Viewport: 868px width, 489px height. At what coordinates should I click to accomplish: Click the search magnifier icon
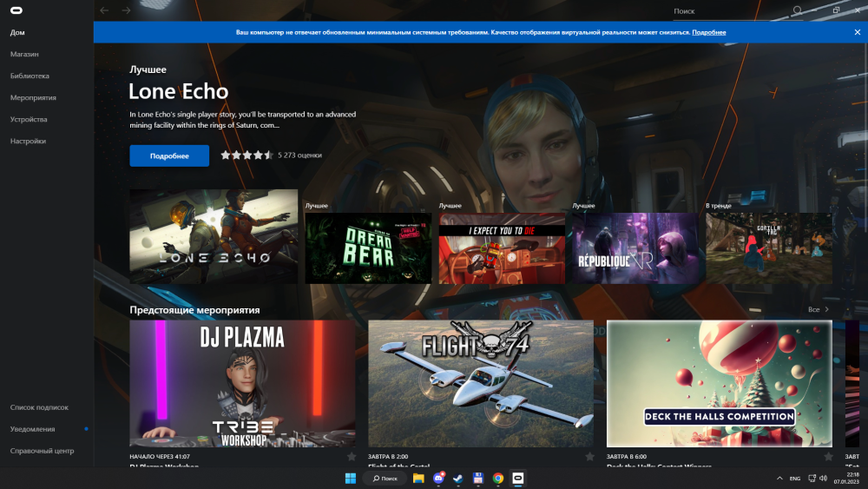[x=797, y=10]
